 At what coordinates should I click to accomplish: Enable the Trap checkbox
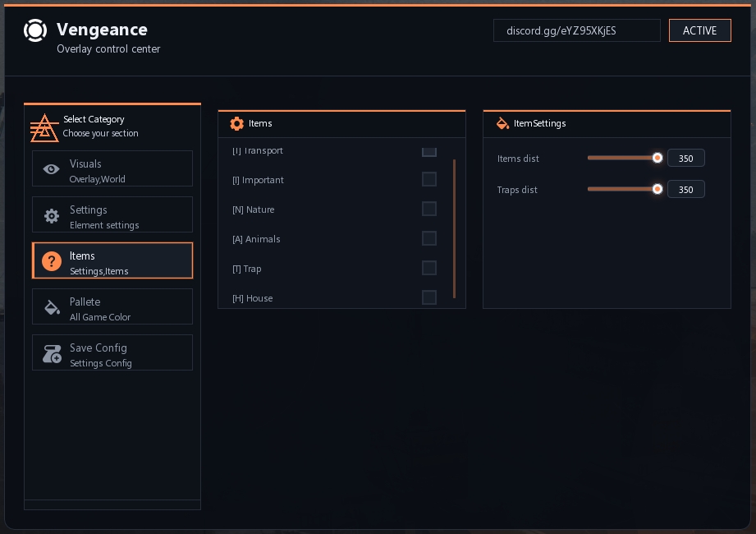tap(428, 268)
